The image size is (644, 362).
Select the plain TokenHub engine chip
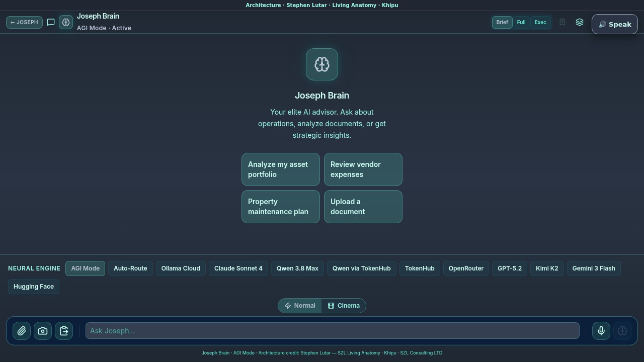[420, 268]
